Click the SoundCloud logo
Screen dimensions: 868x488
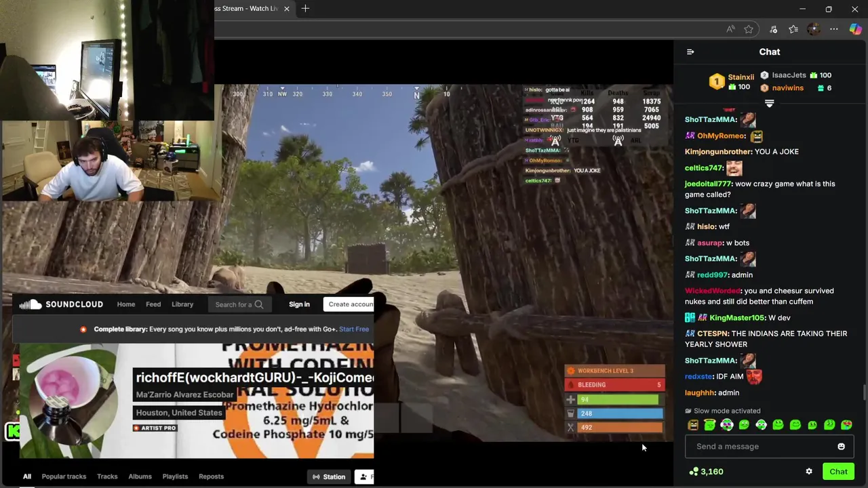coord(61,304)
